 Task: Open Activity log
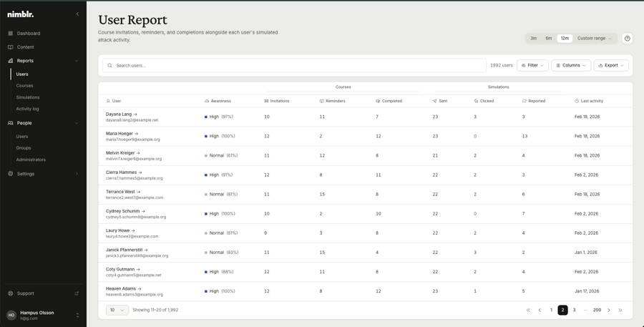pos(27,109)
